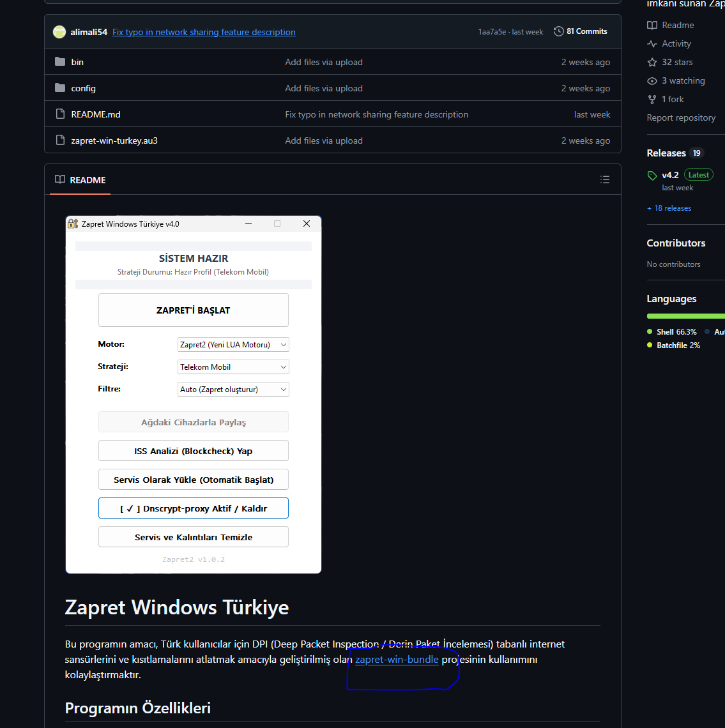
Task: Click ISS Analizi (Blockcheck) Yap button
Action: coord(193,451)
